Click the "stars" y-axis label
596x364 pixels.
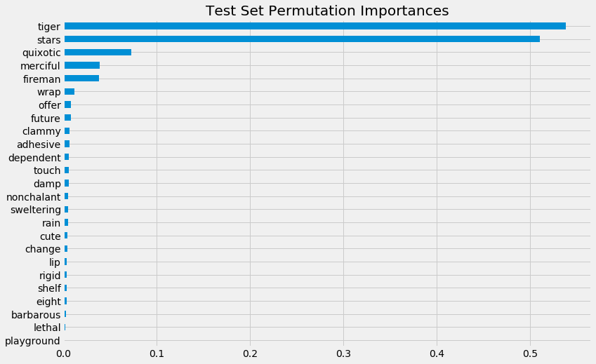[x=48, y=39]
